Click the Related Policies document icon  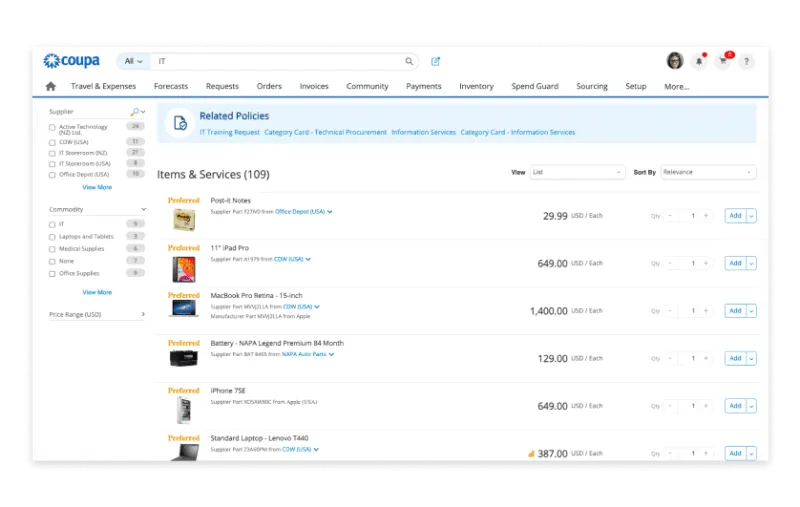point(180,123)
